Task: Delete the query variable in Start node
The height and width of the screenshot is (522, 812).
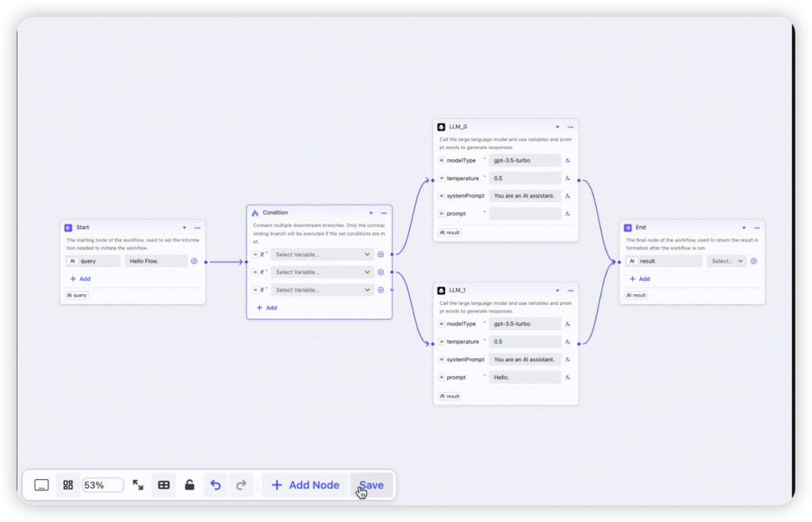Action: [194, 261]
